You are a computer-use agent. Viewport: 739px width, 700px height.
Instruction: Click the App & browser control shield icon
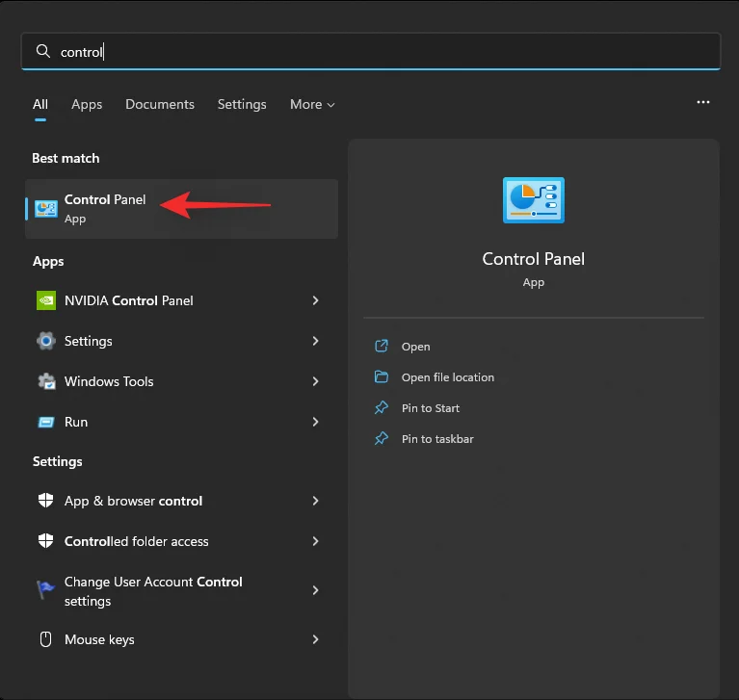click(45, 501)
